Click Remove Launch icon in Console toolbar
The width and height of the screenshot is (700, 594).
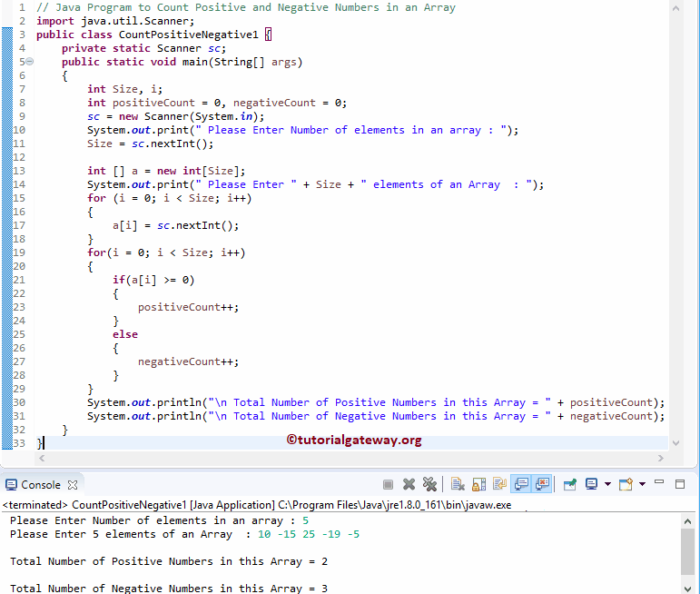409,485
